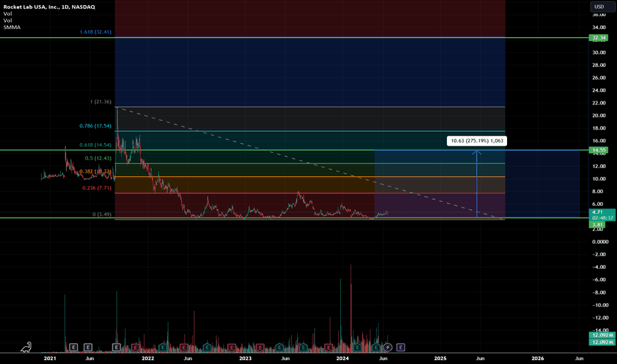Click the 1.618 (32.41) Fibonacci level label
This screenshot has height=364, width=617.
pyautogui.click(x=95, y=32)
